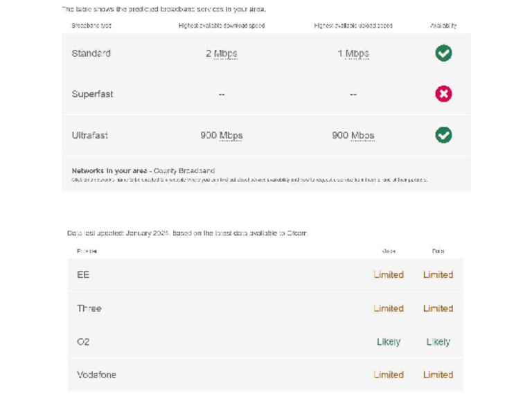The height and width of the screenshot is (399, 532).
Task: Select the Standard broadband type row label
Action: pos(91,53)
